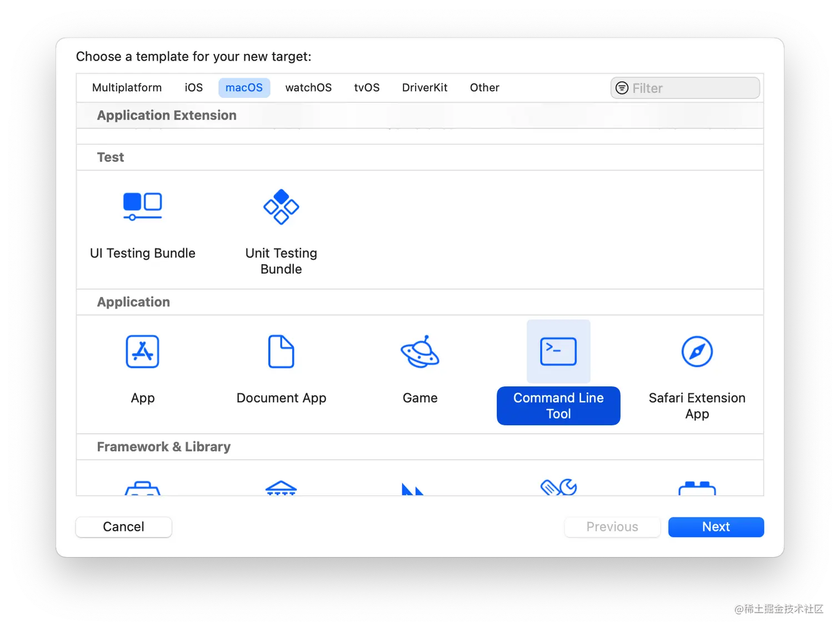The height and width of the screenshot is (631, 840).
Task: Choose the Safari Extension App compass icon
Action: tap(697, 351)
